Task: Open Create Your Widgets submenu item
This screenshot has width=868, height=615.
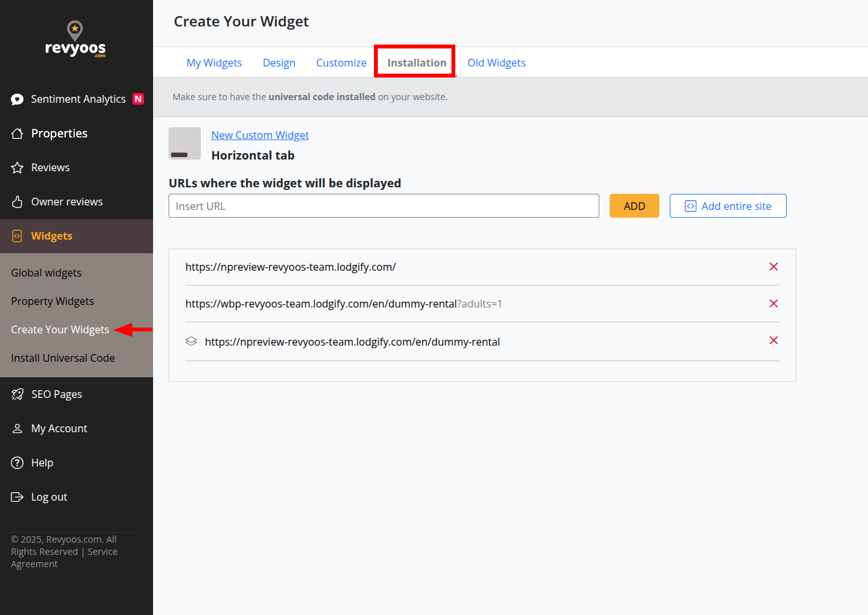Action: tap(60, 329)
